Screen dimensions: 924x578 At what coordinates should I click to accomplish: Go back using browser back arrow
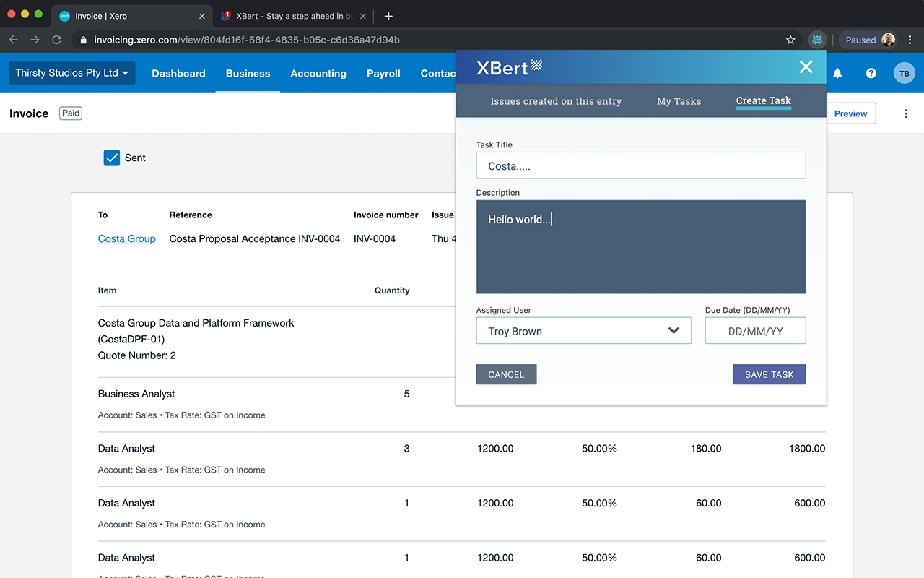point(14,40)
